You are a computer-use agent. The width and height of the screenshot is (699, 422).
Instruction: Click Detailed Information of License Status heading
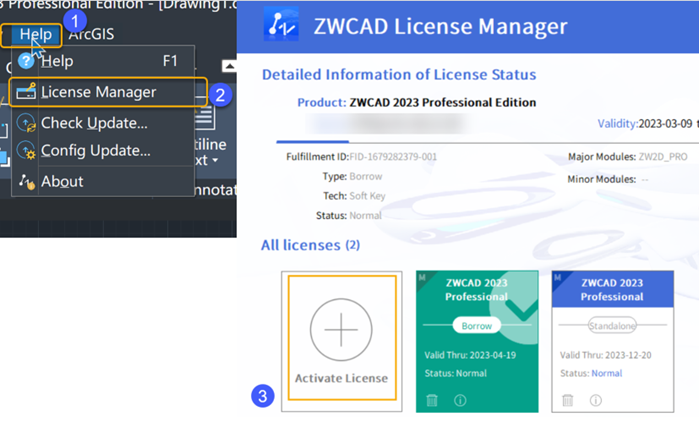pyautogui.click(x=399, y=74)
